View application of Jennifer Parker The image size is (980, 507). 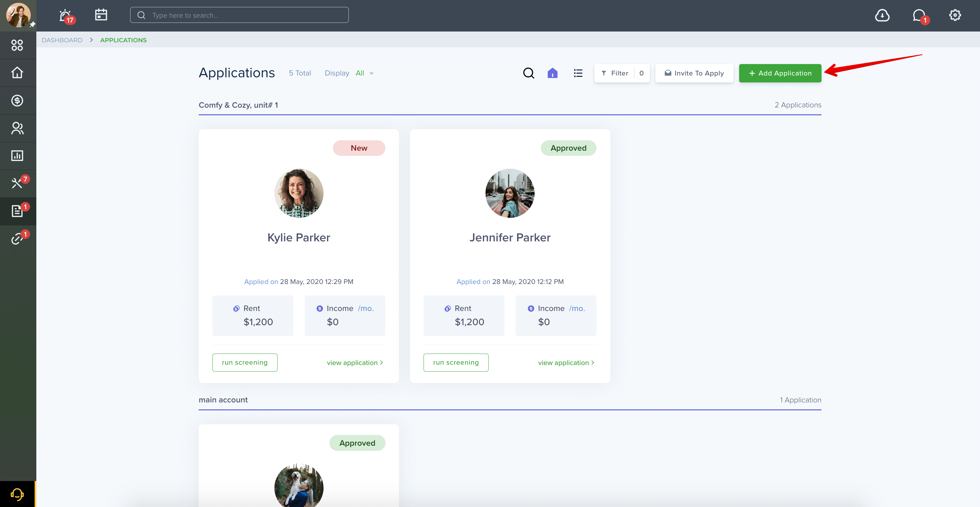click(x=566, y=363)
